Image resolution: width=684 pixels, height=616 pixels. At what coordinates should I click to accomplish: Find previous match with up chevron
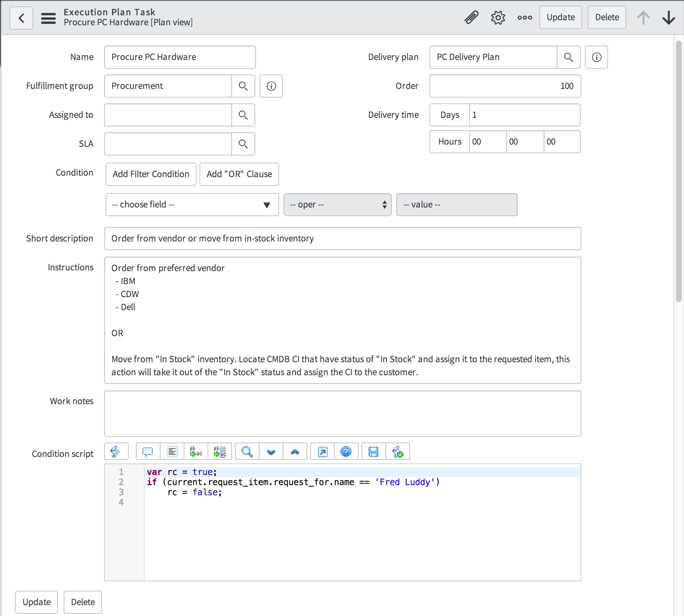coord(295,452)
